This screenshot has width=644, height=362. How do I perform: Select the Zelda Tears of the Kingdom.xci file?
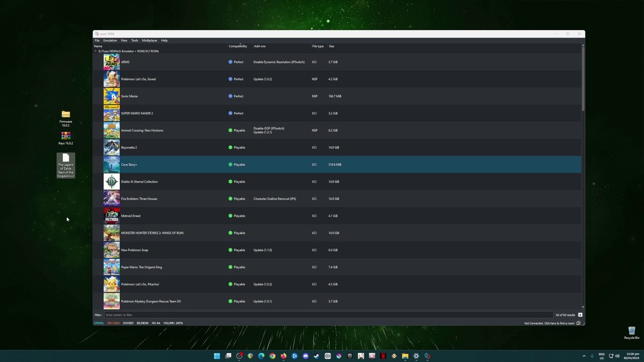click(x=66, y=166)
